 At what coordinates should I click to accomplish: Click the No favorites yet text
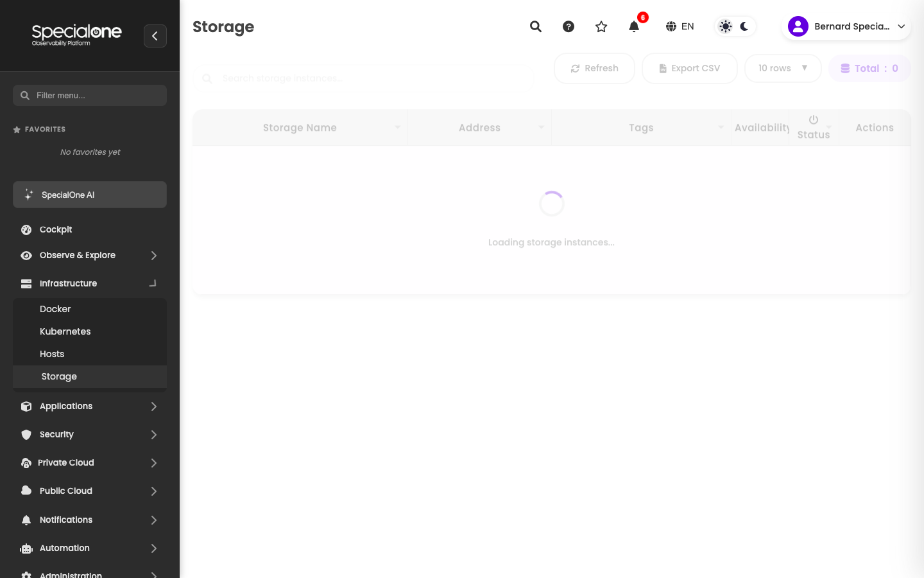90,152
